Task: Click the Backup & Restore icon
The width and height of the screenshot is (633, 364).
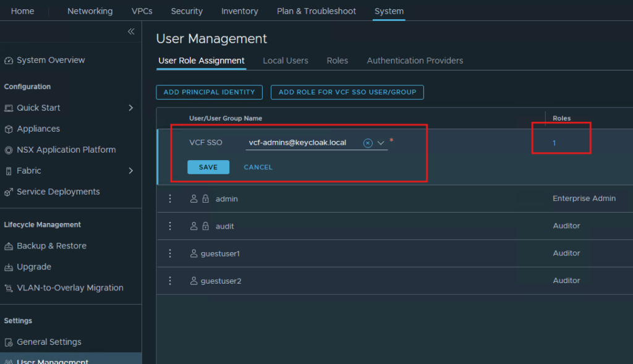Action: [x=9, y=246]
